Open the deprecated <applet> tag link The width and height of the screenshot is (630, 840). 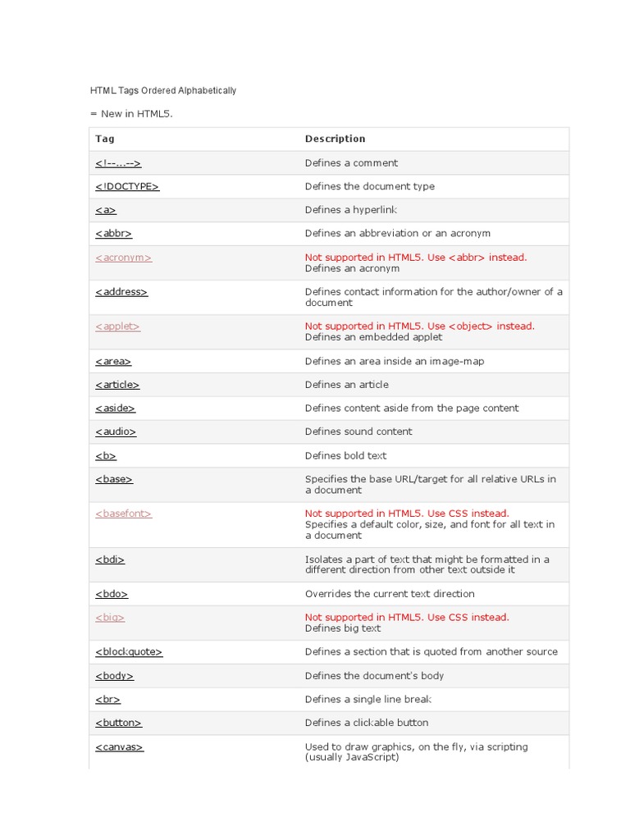(x=117, y=326)
